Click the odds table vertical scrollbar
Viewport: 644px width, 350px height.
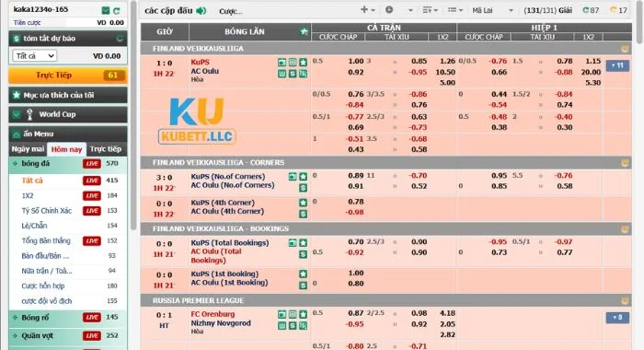pyautogui.click(x=639, y=23)
